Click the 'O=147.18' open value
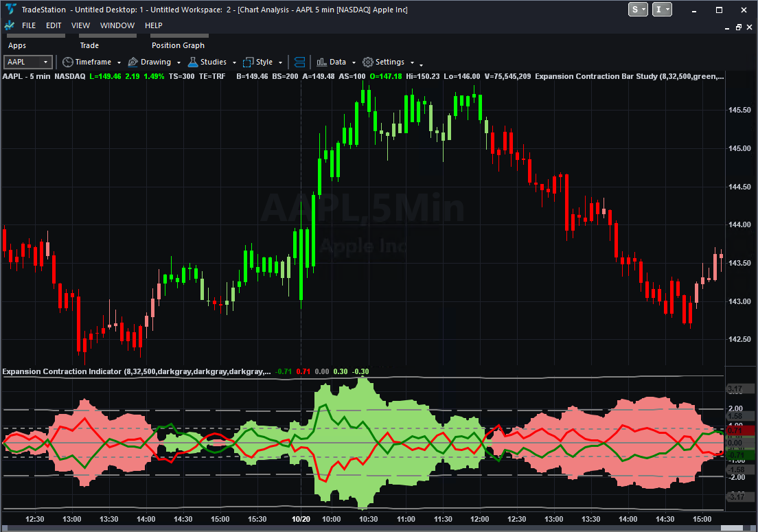758x532 pixels. [386, 76]
